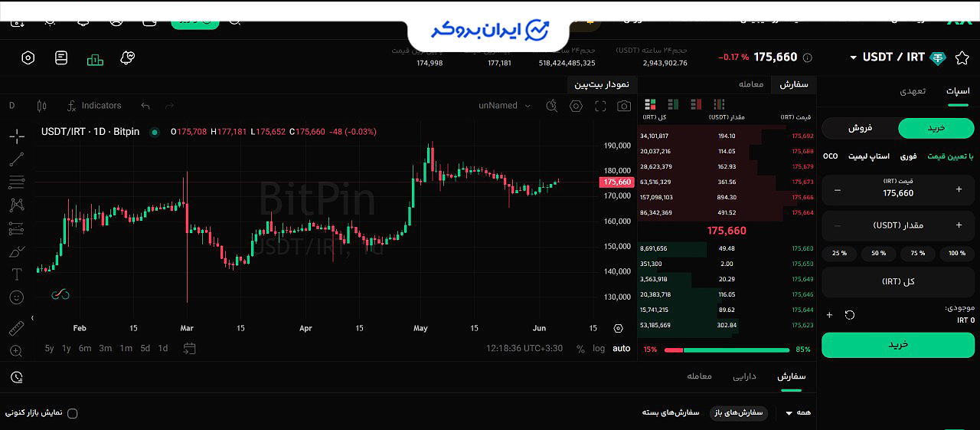
Task: Switch to فروش sell mode
Action: (x=860, y=128)
